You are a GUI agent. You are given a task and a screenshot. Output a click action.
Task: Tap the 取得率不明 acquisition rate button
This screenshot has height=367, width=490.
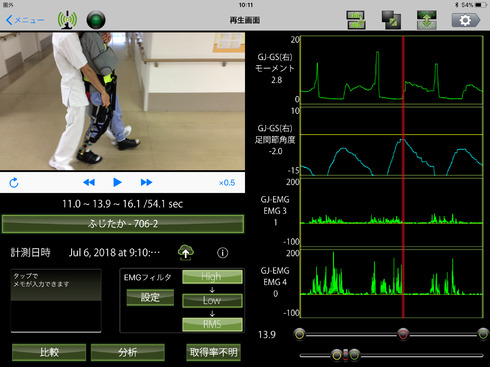pyautogui.click(x=213, y=352)
